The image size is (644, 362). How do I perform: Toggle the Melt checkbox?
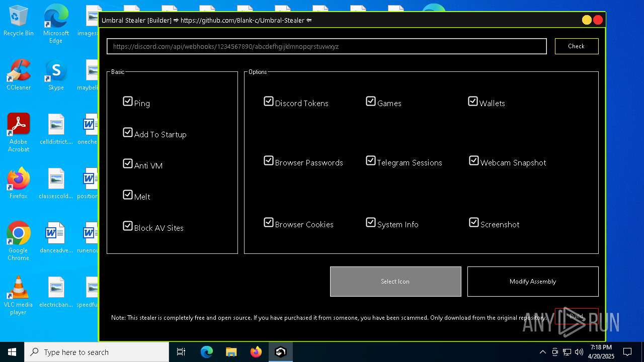click(128, 195)
